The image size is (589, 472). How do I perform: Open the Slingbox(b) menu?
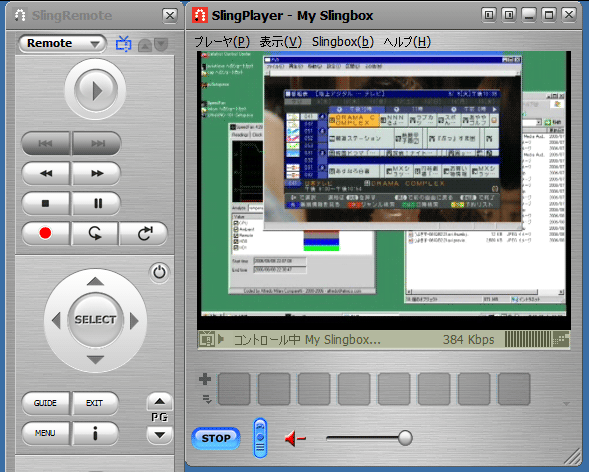tap(343, 42)
